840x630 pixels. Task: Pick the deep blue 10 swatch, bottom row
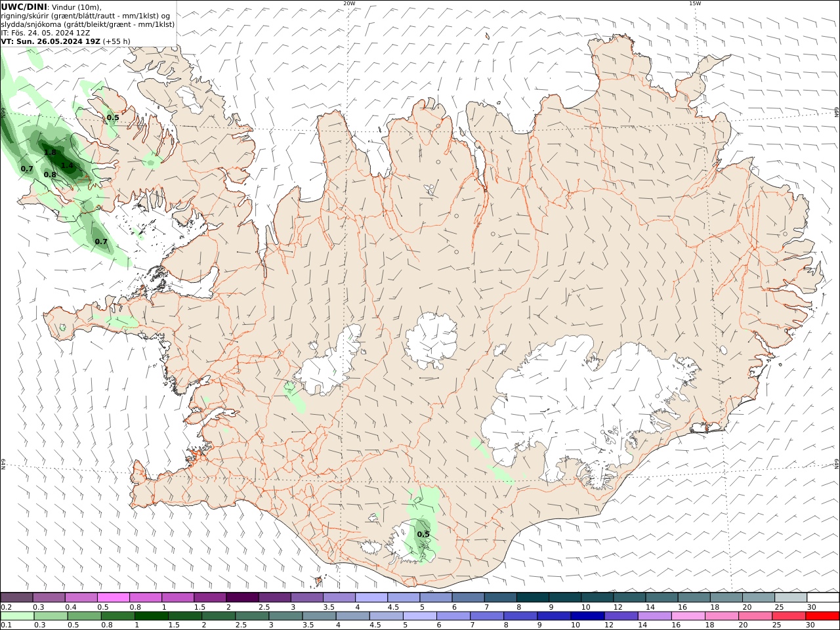[x=587, y=616]
